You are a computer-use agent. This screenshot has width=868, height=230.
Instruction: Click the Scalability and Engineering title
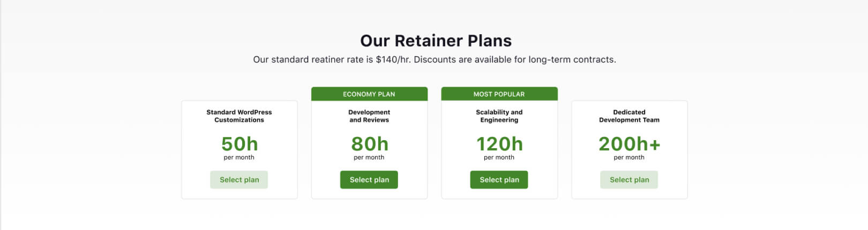[x=499, y=116]
